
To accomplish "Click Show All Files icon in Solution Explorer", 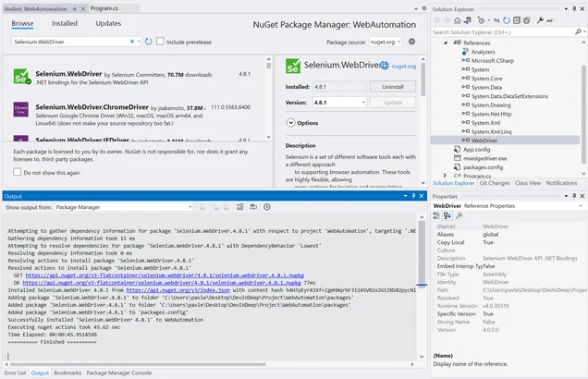I will click(x=527, y=20).
